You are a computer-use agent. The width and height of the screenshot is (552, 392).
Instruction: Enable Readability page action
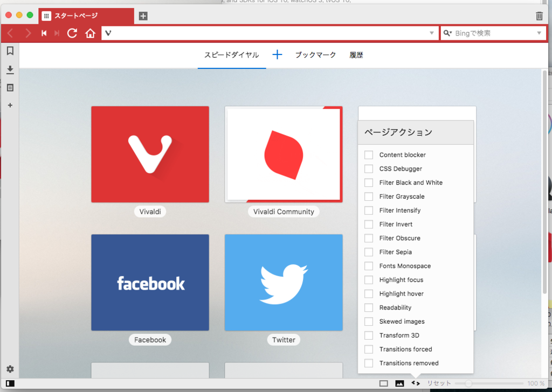[x=369, y=307]
